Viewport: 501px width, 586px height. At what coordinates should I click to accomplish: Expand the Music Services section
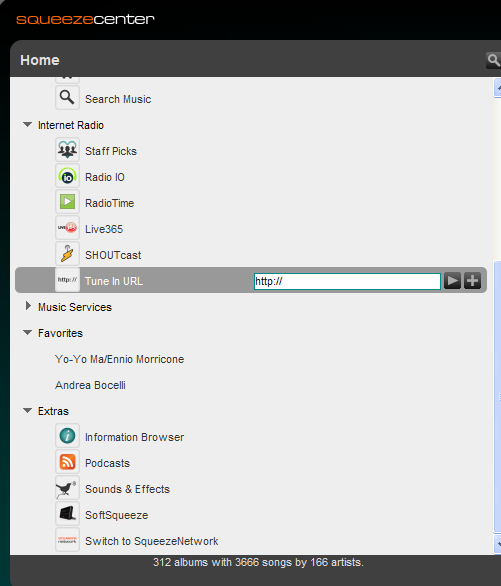(28, 306)
